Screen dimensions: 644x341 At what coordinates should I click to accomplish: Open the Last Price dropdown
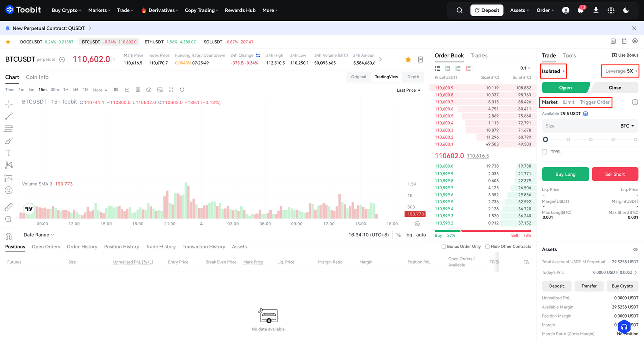click(x=409, y=90)
